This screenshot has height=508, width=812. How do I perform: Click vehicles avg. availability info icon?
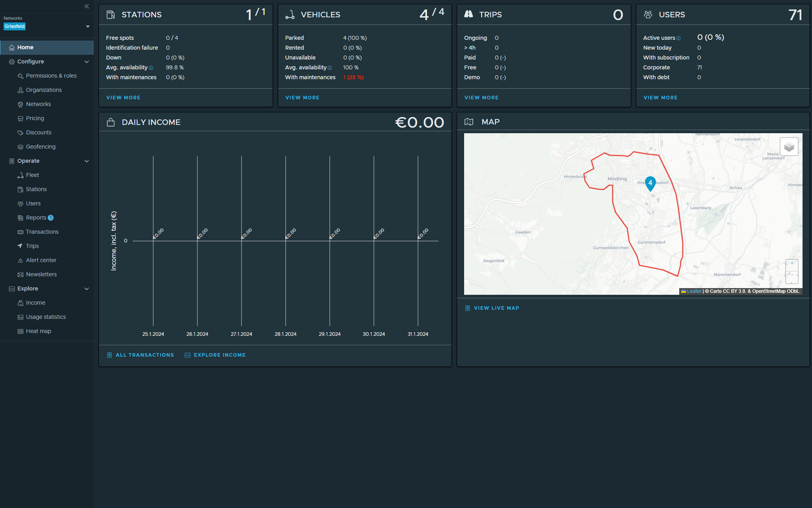click(330, 68)
